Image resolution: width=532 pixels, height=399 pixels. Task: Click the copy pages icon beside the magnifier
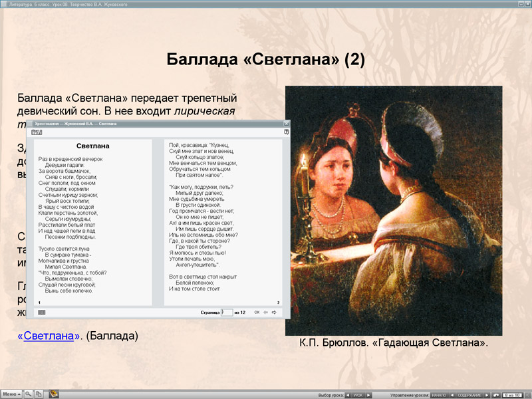(39, 394)
